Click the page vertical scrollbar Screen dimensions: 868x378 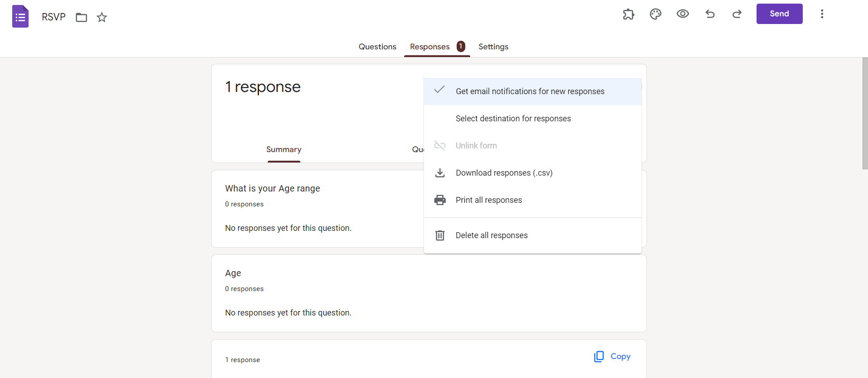click(x=865, y=113)
